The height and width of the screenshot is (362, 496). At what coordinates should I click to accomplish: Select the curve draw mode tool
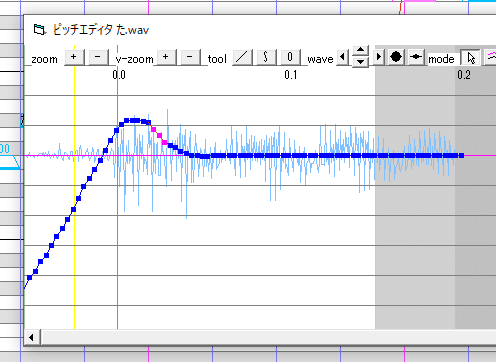pos(490,58)
